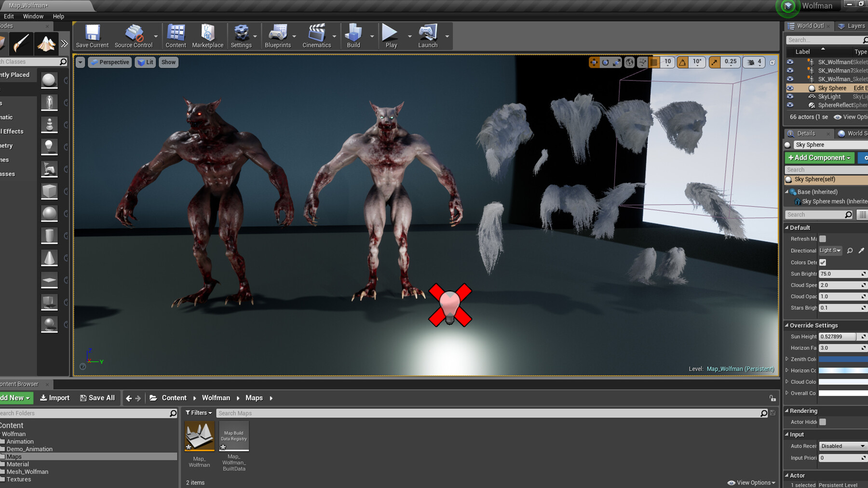Select the translate transform gizmo icon
The width and height of the screenshot is (868, 488).
594,62
